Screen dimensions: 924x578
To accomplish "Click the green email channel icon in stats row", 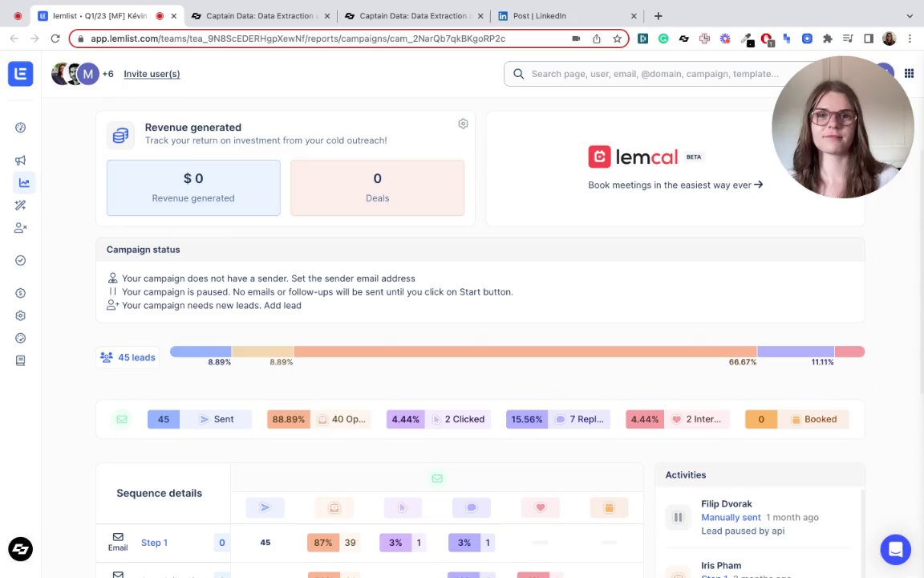I will point(122,419).
